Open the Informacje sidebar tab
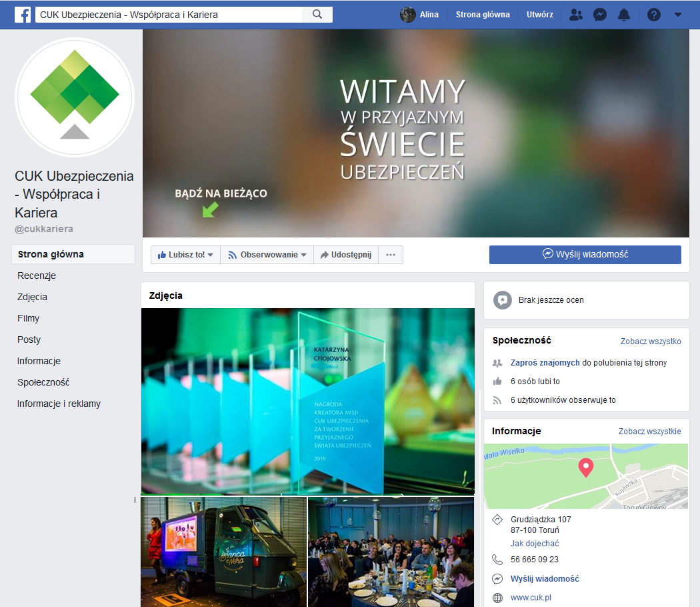The width and height of the screenshot is (700, 607). tap(39, 361)
